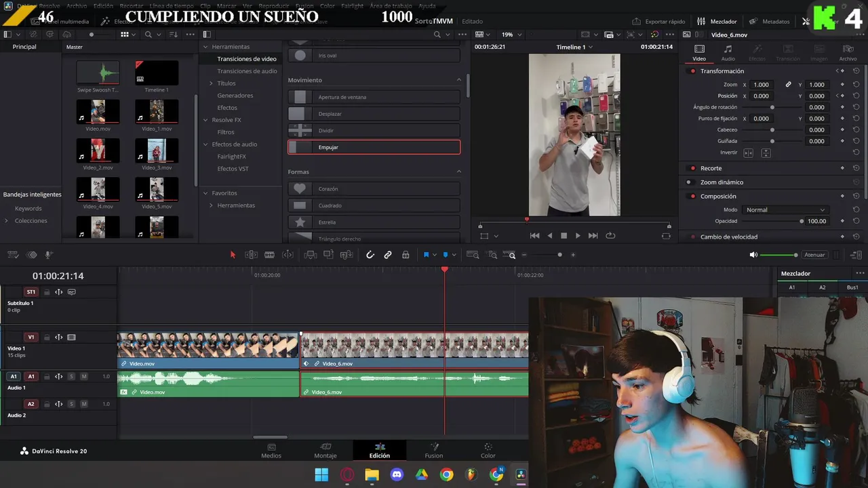The width and height of the screenshot is (868, 488).
Task: Switch to the Color page
Action: pyautogui.click(x=488, y=451)
